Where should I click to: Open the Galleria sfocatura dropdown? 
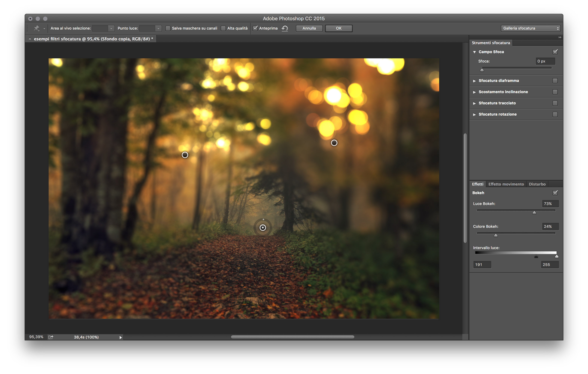[531, 28]
